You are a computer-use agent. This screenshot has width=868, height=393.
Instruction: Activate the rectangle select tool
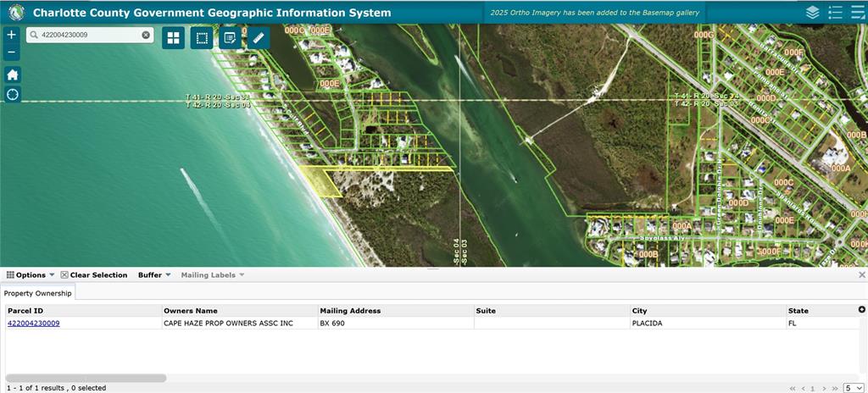click(202, 38)
